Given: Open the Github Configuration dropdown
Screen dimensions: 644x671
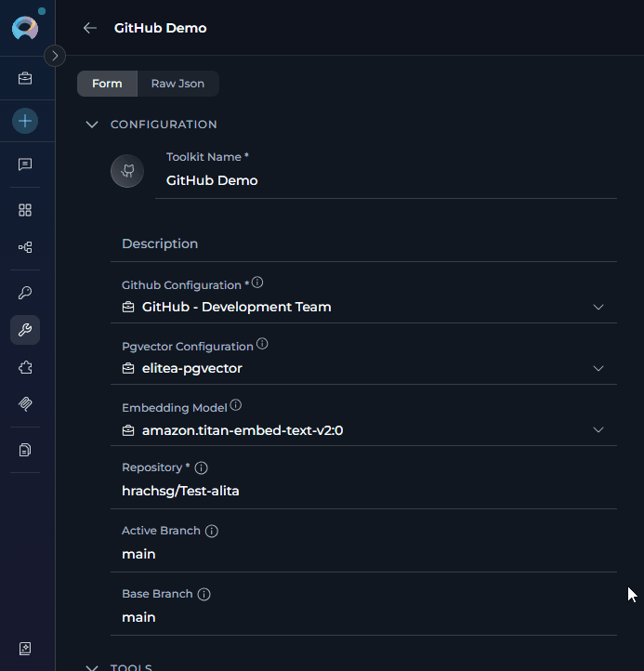Looking at the screenshot, I should click(x=363, y=308).
